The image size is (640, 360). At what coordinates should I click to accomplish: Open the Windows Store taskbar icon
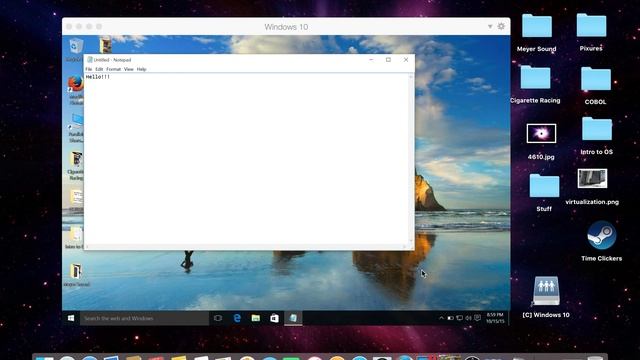click(x=274, y=318)
